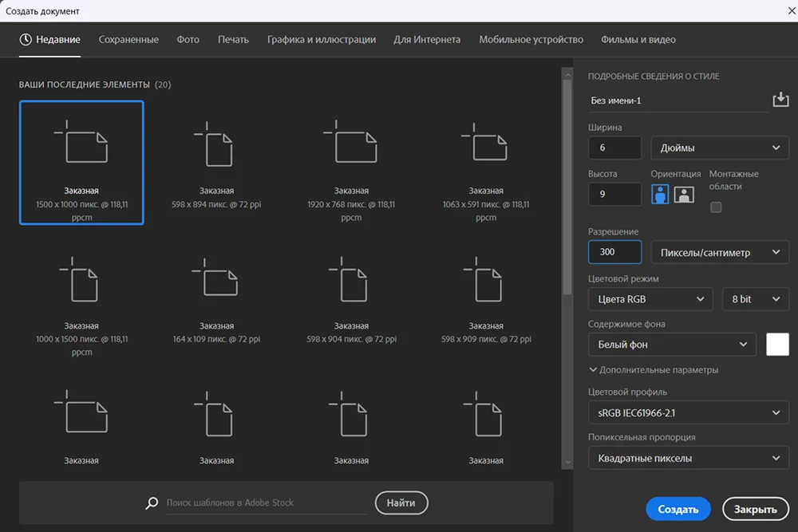Open the Фото tab
Screen dimensions: 798x532
[188, 40]
